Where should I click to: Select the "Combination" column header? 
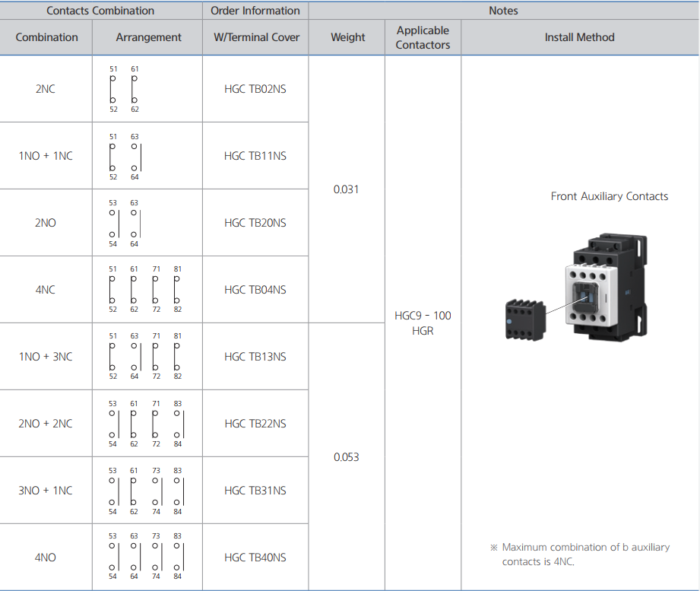[x=46, y=37]
